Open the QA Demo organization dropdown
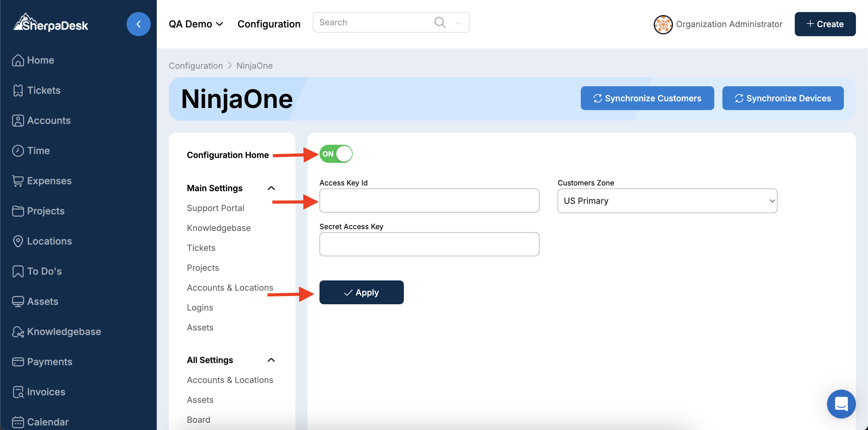The image size is (868, 430). 196,24
